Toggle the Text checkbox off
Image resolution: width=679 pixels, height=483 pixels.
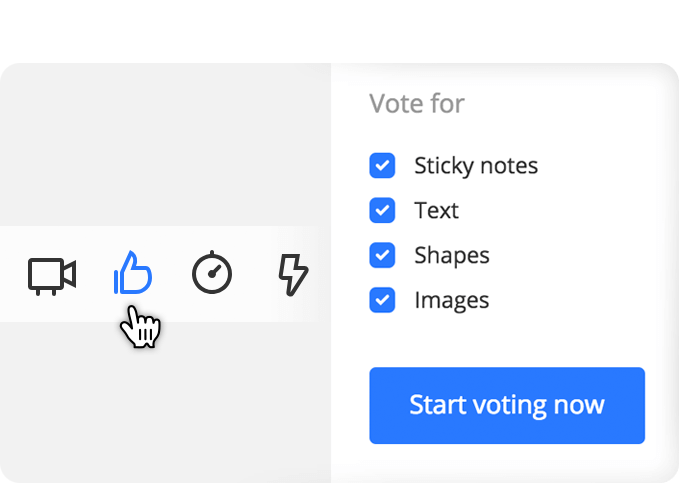[382, 210]
